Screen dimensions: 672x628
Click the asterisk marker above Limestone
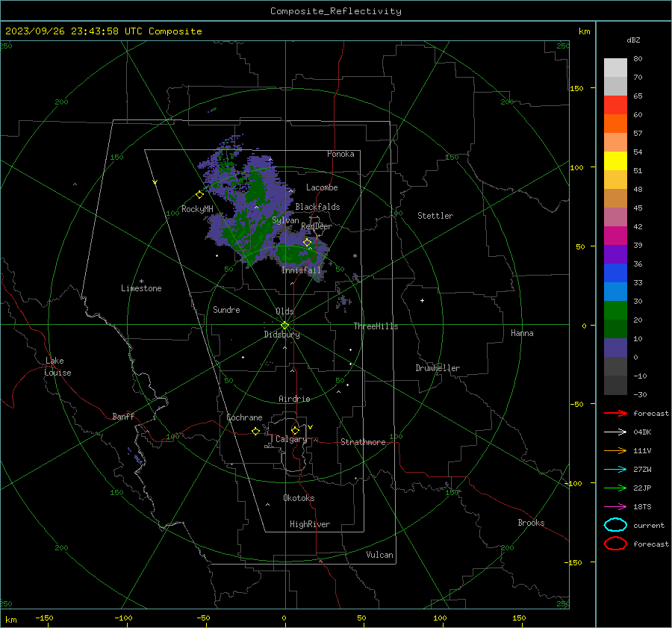click(141, 282)
